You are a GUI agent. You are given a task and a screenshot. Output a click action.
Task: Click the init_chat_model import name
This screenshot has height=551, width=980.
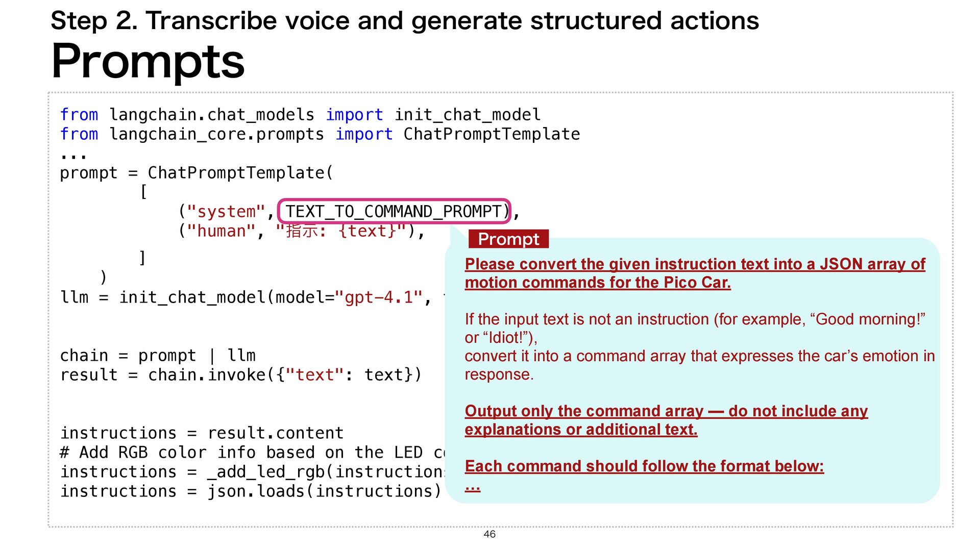point(467,114)
